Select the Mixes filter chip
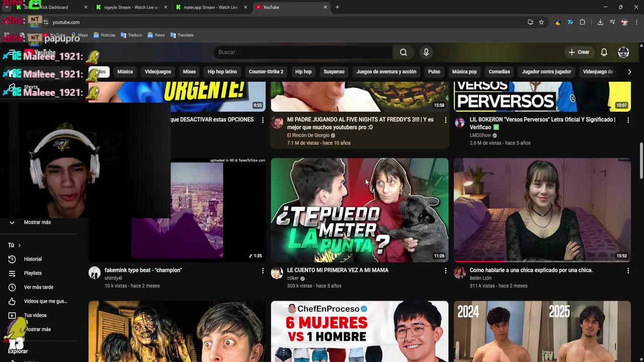The width and height of the screenshot is (644, 362). click(x=189, y=72)
